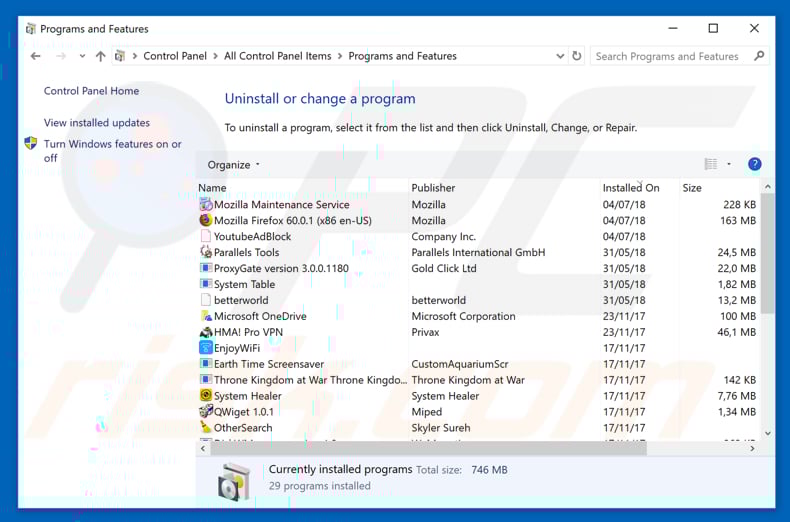Click the EnjoyWiFi icon
The width and height of the screenshot is (790, 522).
pos(206,348)
